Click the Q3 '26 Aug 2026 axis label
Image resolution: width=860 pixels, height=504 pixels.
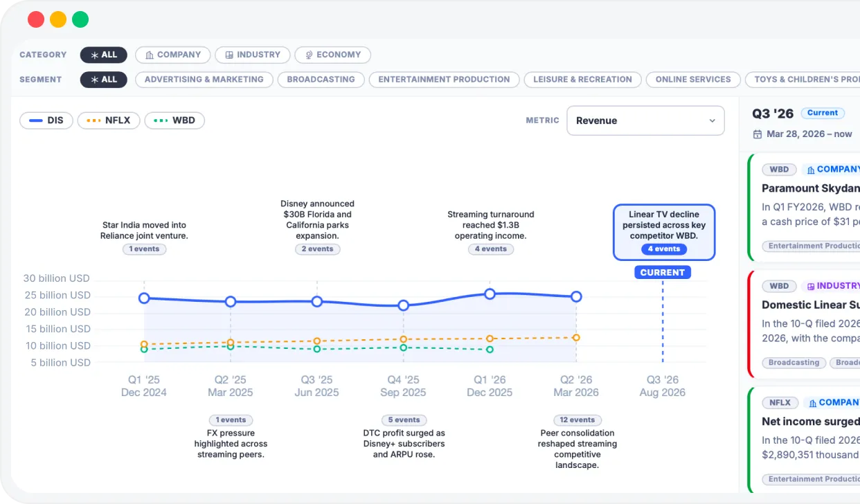663,386
